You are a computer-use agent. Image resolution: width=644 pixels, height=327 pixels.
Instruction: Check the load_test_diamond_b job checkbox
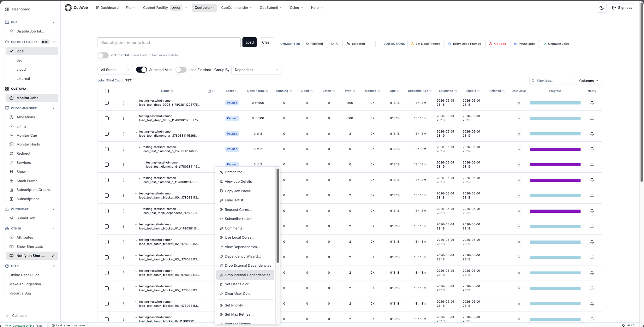click(x=107, y=149)
